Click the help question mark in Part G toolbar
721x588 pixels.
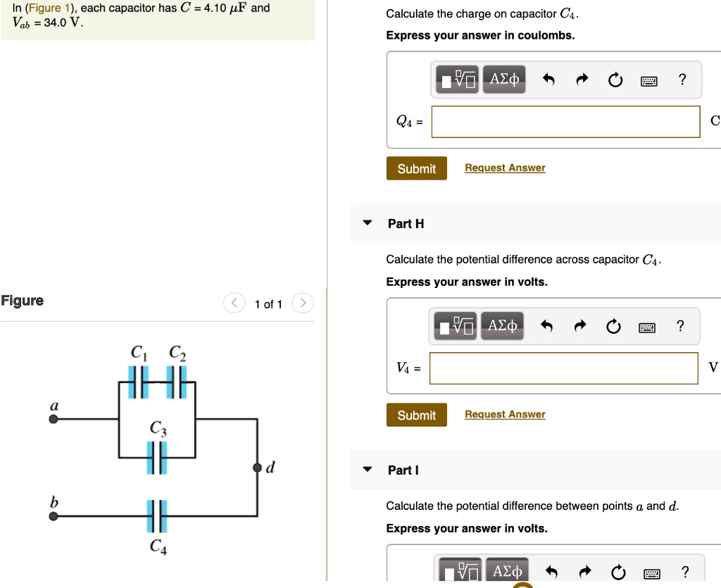[x=682, y=80]
